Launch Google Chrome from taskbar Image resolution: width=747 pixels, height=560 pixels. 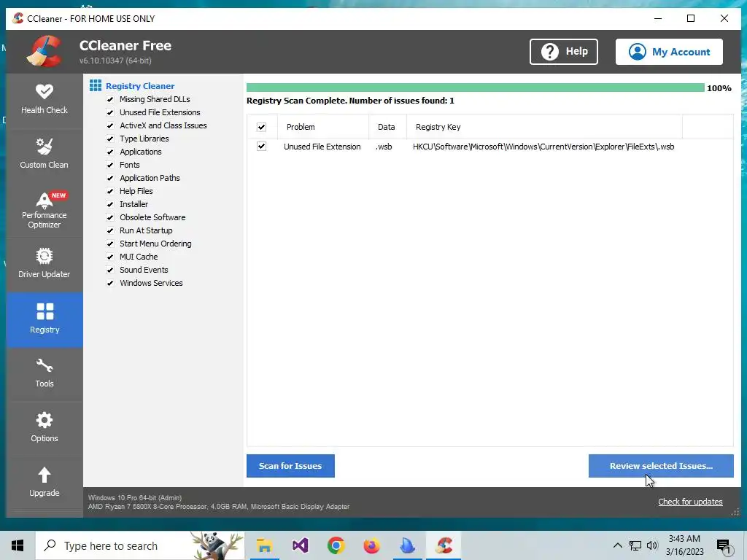point(336,545)
